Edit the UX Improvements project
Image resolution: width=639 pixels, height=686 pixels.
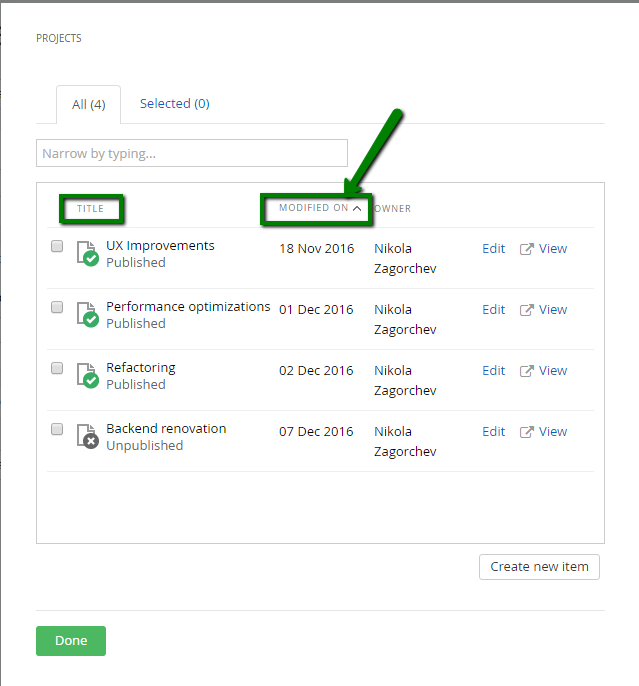(493, 248)
